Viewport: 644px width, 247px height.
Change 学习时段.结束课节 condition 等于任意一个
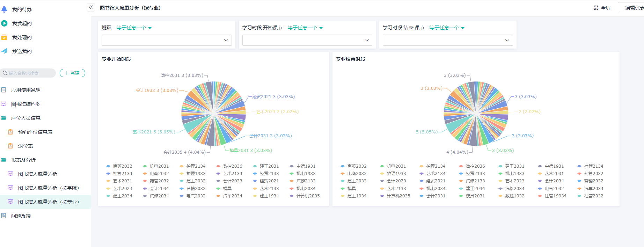coord(447,28)
